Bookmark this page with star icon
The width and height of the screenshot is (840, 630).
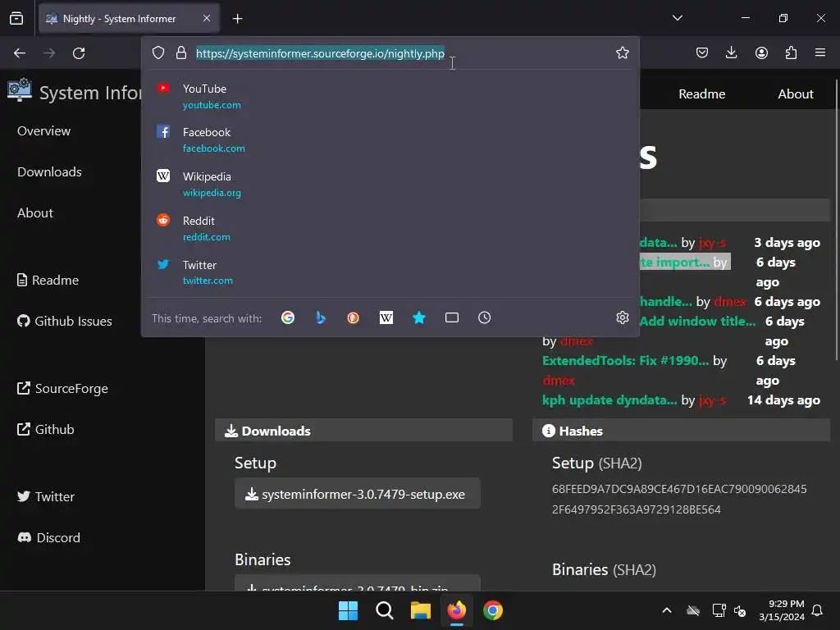point(622,52)
